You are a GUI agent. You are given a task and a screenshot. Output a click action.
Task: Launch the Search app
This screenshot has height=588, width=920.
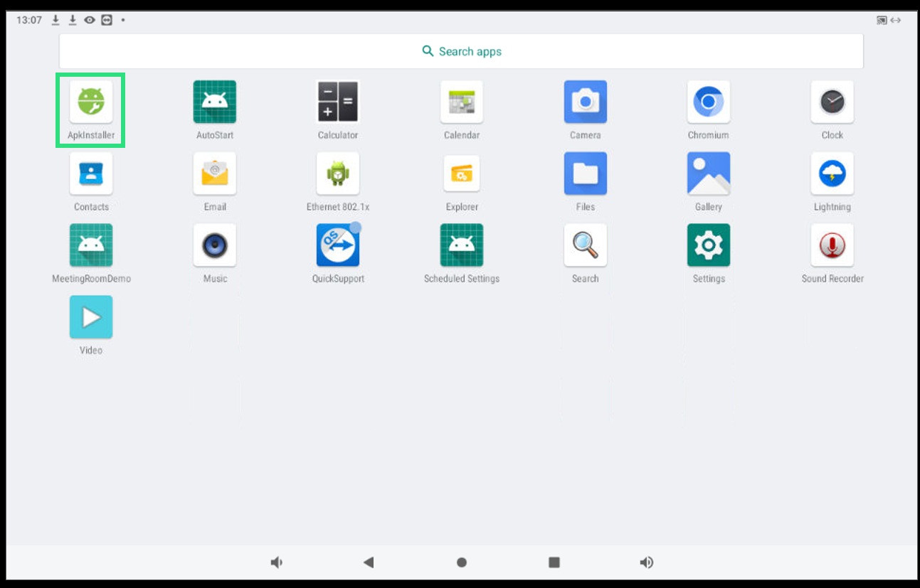click(x=586, y=245)
